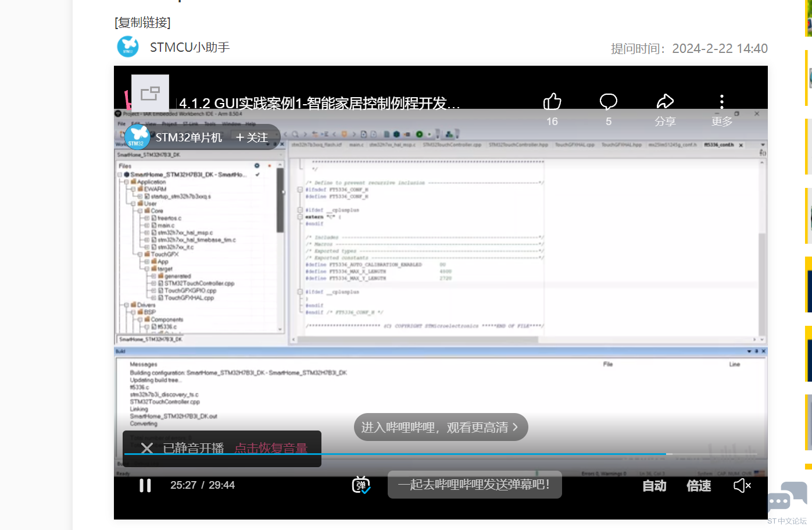This screenshot has height=530, width=812.
Task: Click the 提问时间 2024-2-22 14:40 timestamp
Action: [x=689, y=48]
